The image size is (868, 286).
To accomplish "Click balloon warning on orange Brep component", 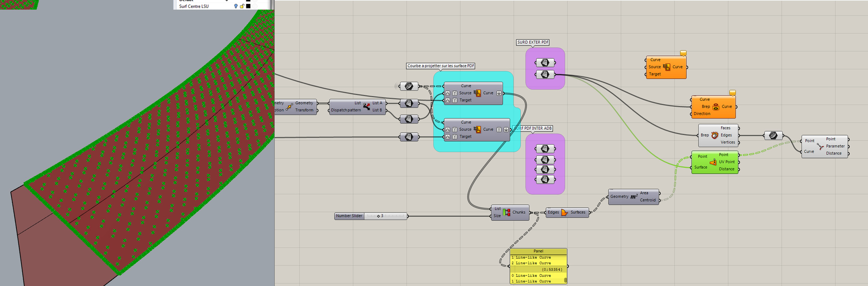I will pos(732,93).
